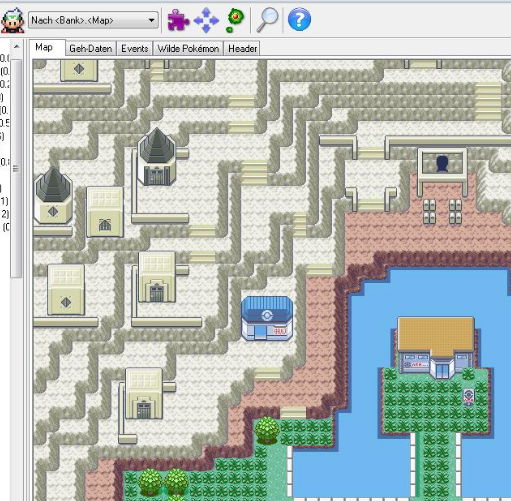Click the green flower plant icon
Image resolution: width=511 pixels, height=501 pixels.
click(235, 20)
